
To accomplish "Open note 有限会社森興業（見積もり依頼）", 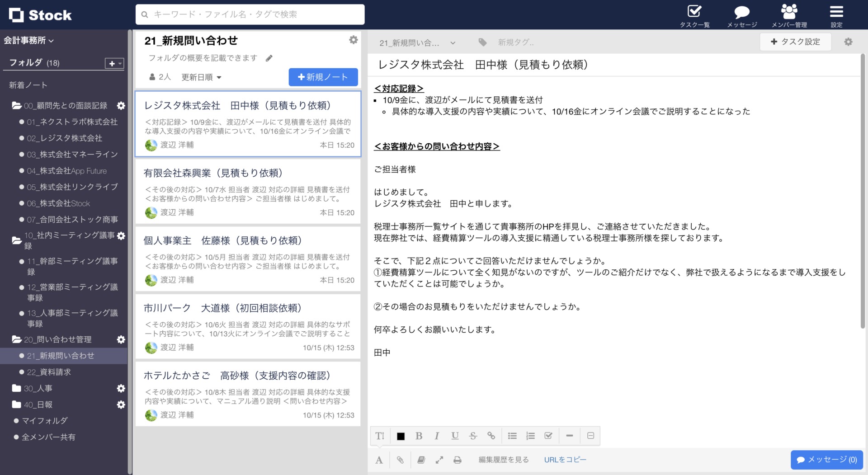I will coord(248,192).
